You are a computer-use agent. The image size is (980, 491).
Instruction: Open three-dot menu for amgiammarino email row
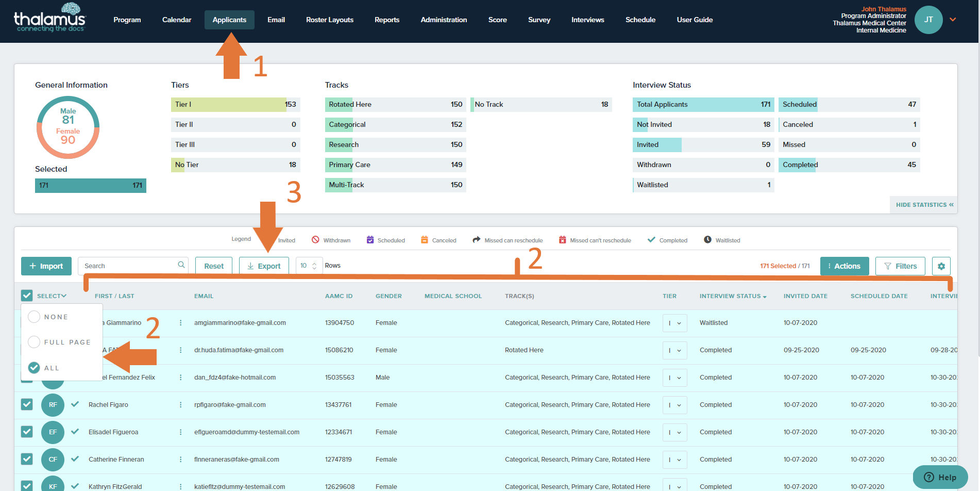click(180, 323)
